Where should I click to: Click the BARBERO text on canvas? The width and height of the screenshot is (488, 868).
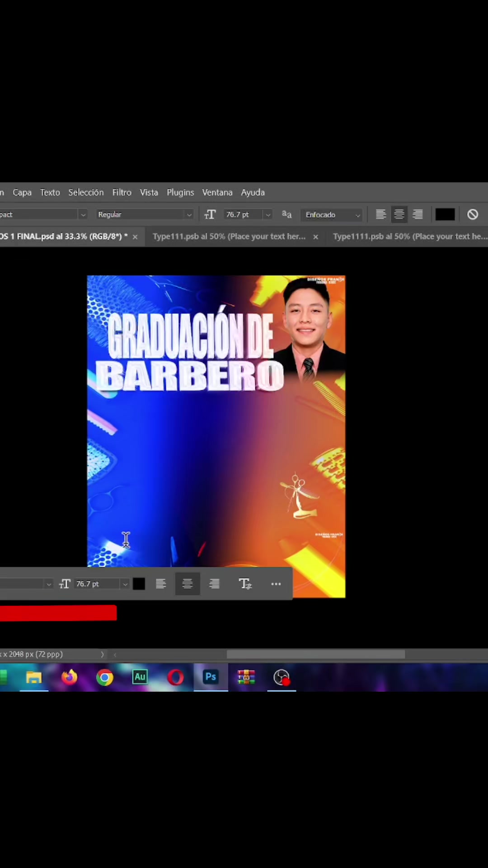pyautogui.click(x=190, y=376)
